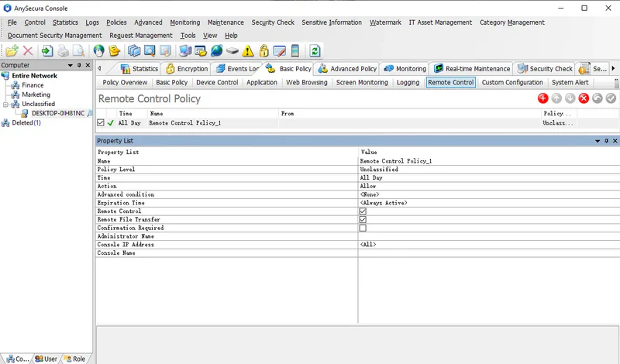Open the Policy Overview sub-tab
Screen dimensions: 620x364
coord(125,83)
